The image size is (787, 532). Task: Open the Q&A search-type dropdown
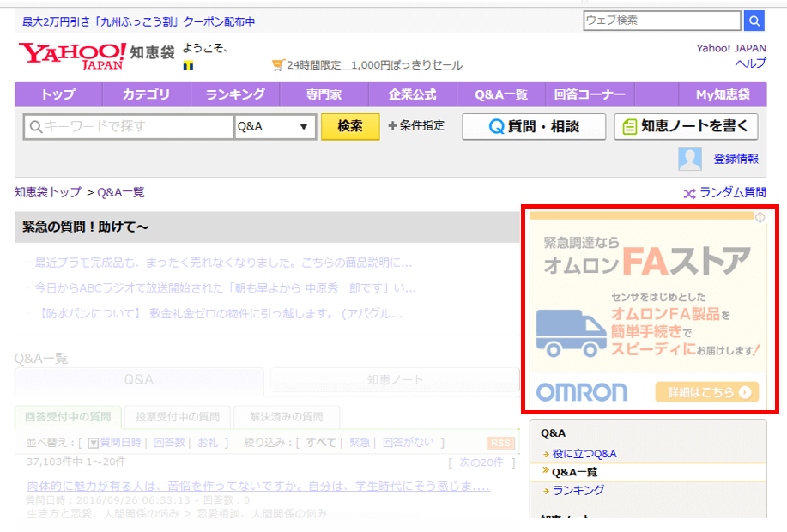click(x=275, y=126)
